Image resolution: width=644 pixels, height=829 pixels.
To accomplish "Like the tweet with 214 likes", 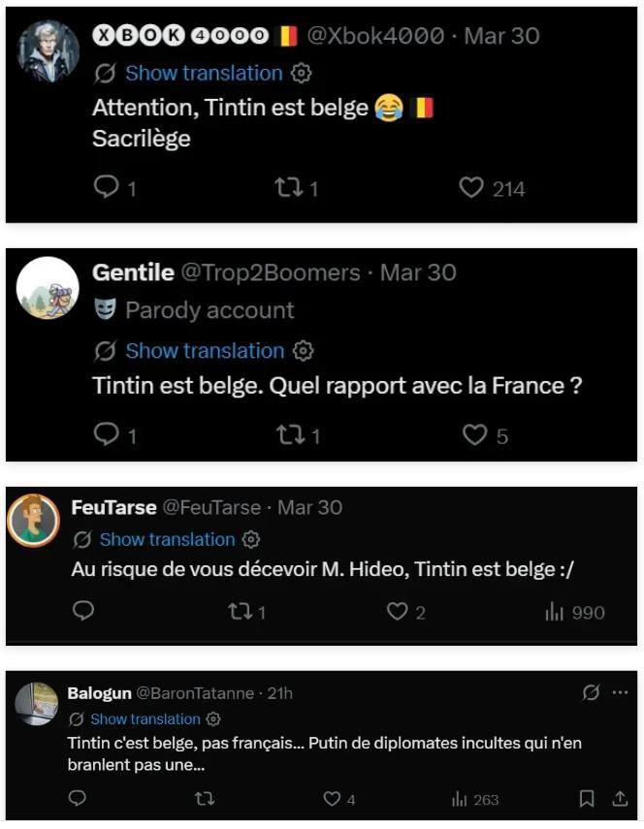I will point(472,187).
